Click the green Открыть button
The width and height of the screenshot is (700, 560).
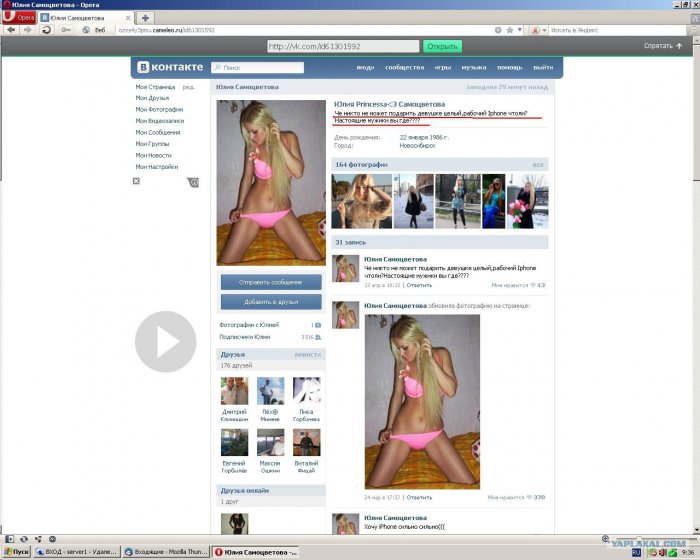coord(441,46)
